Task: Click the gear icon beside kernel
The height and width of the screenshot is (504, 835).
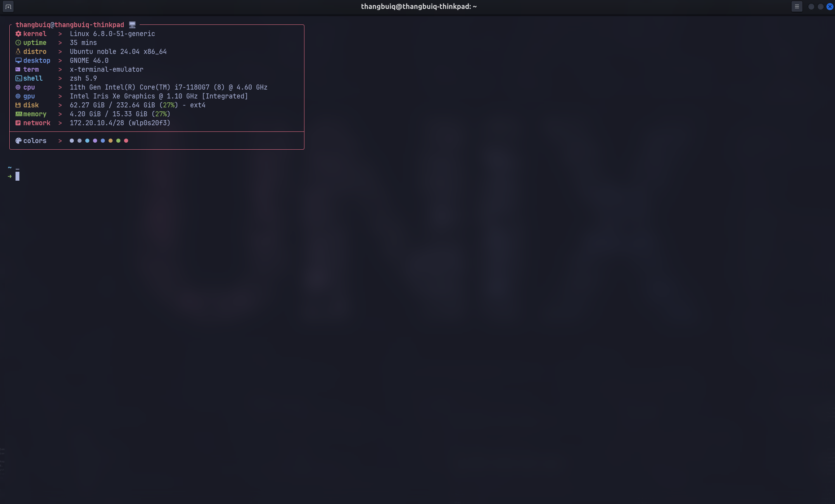Action: 18,34
